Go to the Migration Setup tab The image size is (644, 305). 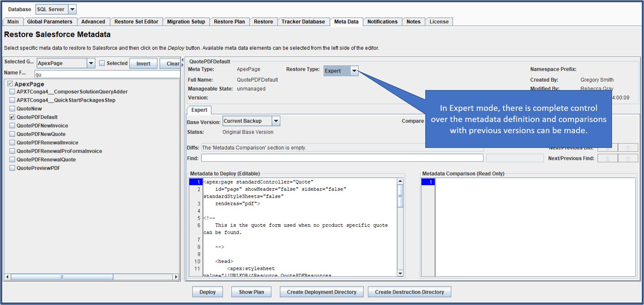186,22
